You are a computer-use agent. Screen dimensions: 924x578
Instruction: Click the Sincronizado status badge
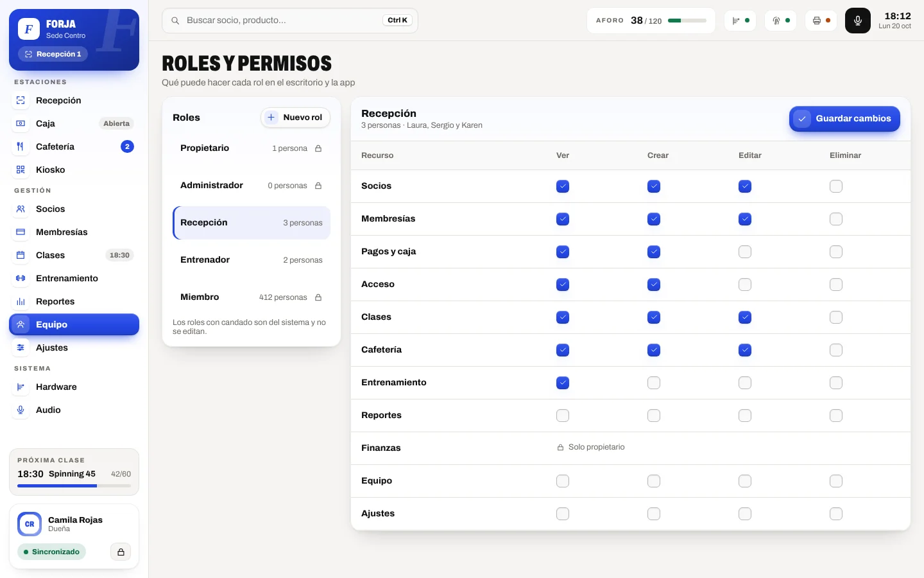pyautogui.click(x=51, y=552)
